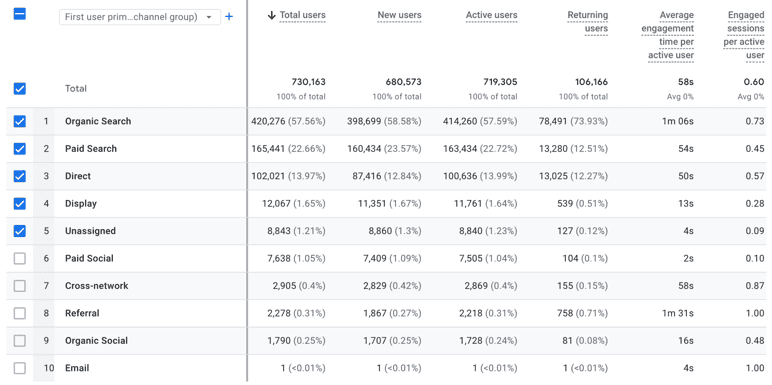This screenshot has height=385, width=772.
Task: Sort by Total users column header
Action: point(302,15)
